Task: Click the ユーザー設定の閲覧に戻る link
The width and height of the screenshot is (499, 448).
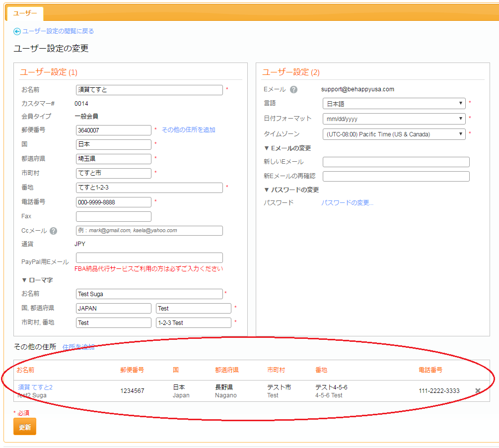Action: (x=58, y=31)
